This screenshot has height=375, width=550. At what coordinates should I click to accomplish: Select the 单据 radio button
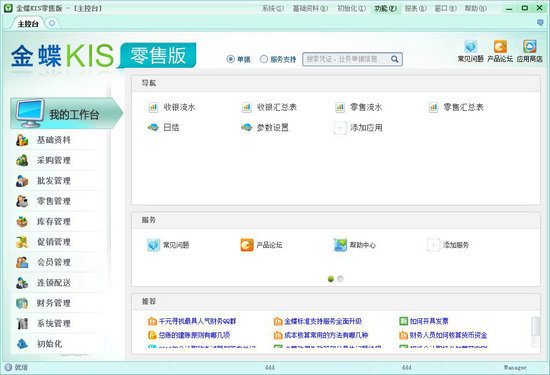230,59
